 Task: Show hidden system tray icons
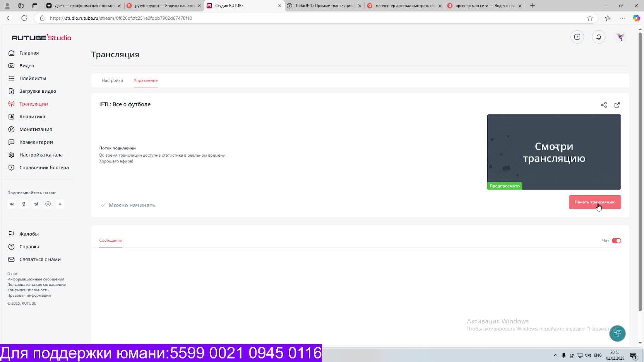(x=556, y=355)
